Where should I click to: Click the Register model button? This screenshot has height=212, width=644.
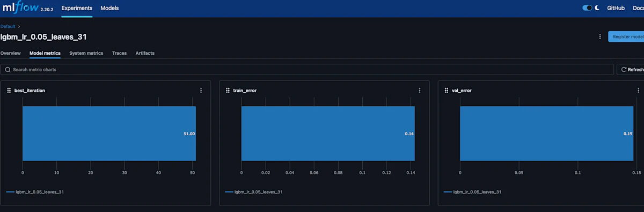pyautogui.click(x=626, y=36)
